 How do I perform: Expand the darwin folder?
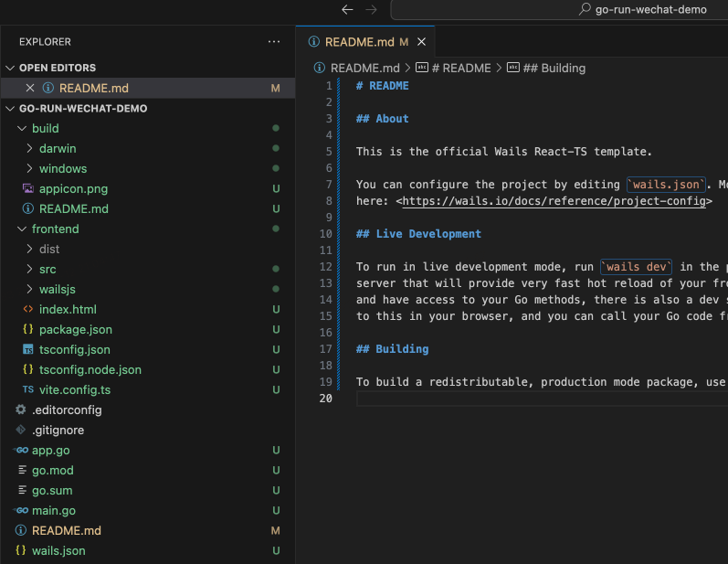tap(30, 148)
